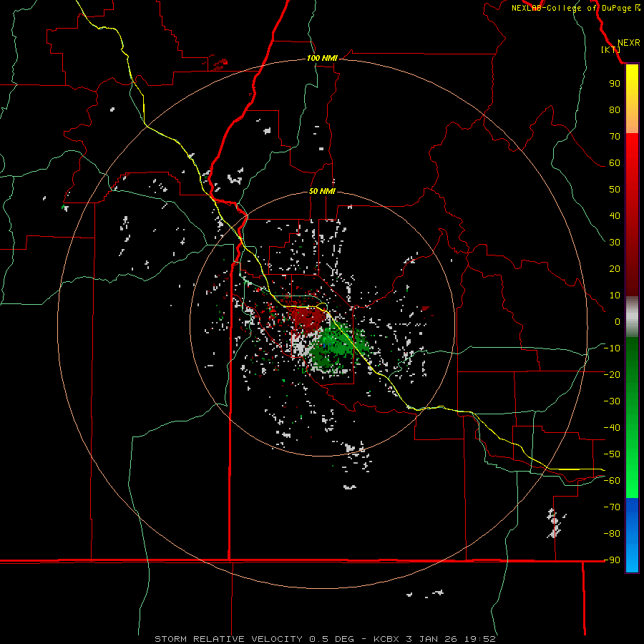Viewport: 644px width, 644px height.
Task: Click the -40 value on color scale
Action: click(x=612, y=428)
